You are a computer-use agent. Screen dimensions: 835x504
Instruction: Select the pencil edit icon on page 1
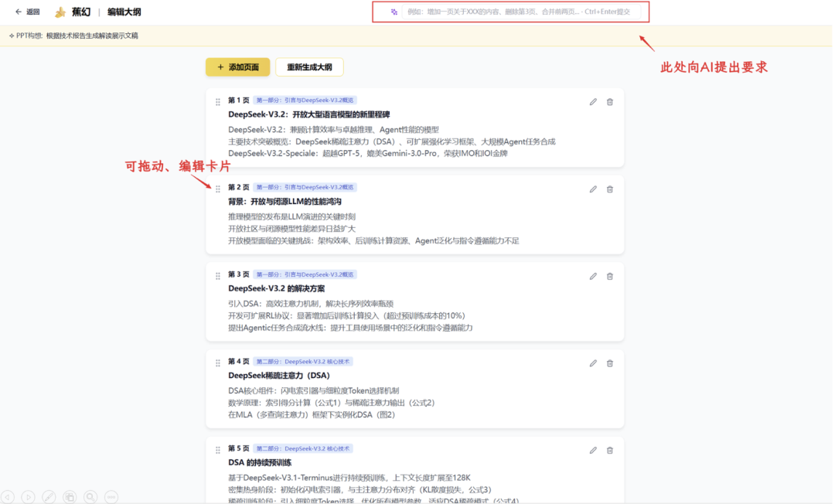pos(592,101)
